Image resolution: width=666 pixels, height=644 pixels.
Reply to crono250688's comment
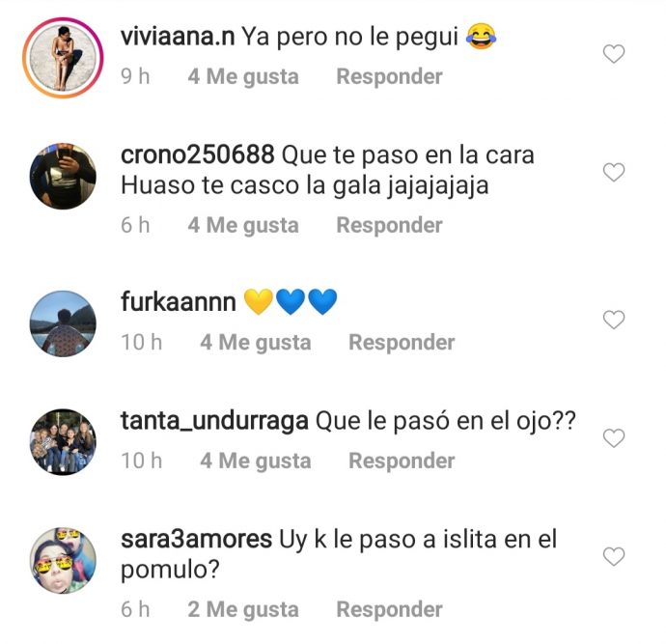pos(389,225)
